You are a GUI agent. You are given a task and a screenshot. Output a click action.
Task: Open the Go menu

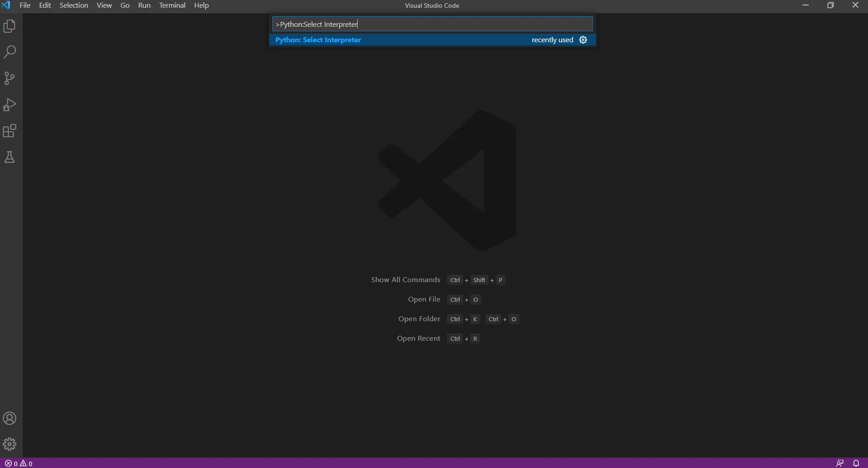pyautogui.click(x=125, y=5)
